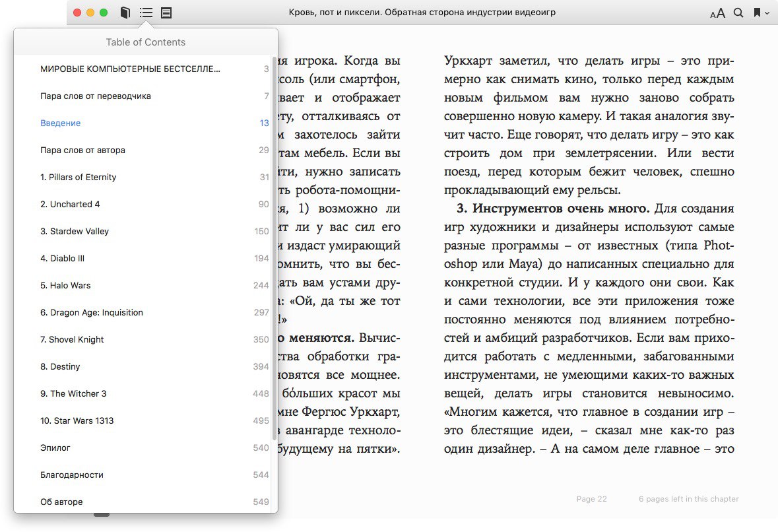Click the book title in title bar
Image resolution: width=778 pixels, height=532 pixels.
pos(422,13)
